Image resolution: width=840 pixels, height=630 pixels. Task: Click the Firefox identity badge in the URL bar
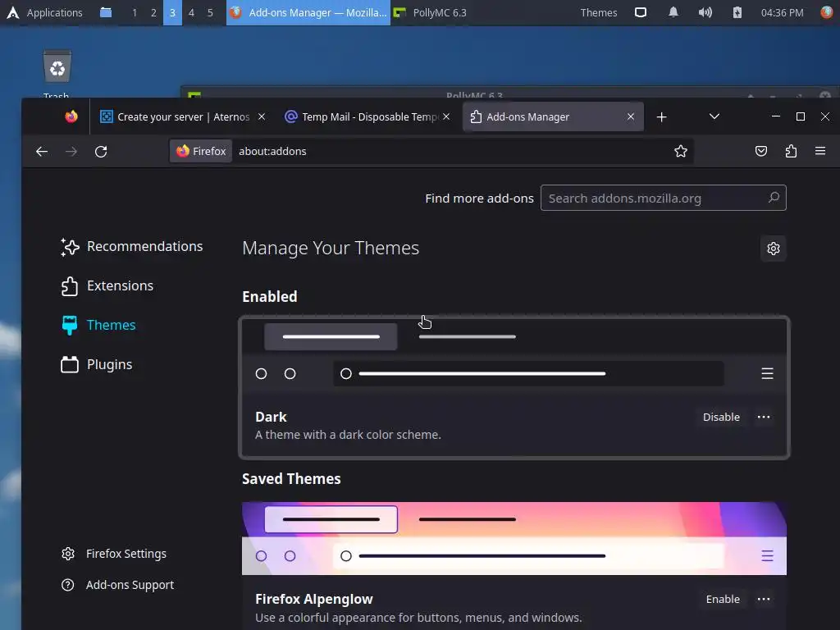click(x=202, y=151)
